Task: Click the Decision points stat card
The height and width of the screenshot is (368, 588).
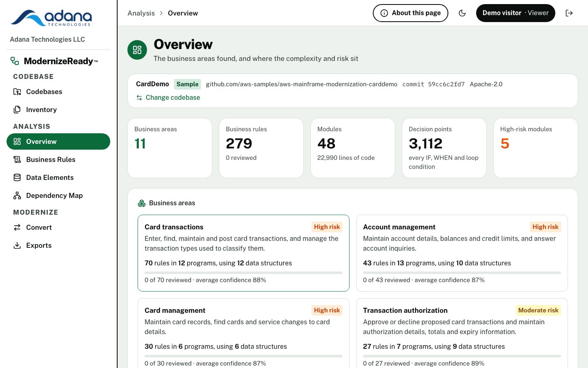Action: (444, 148)
